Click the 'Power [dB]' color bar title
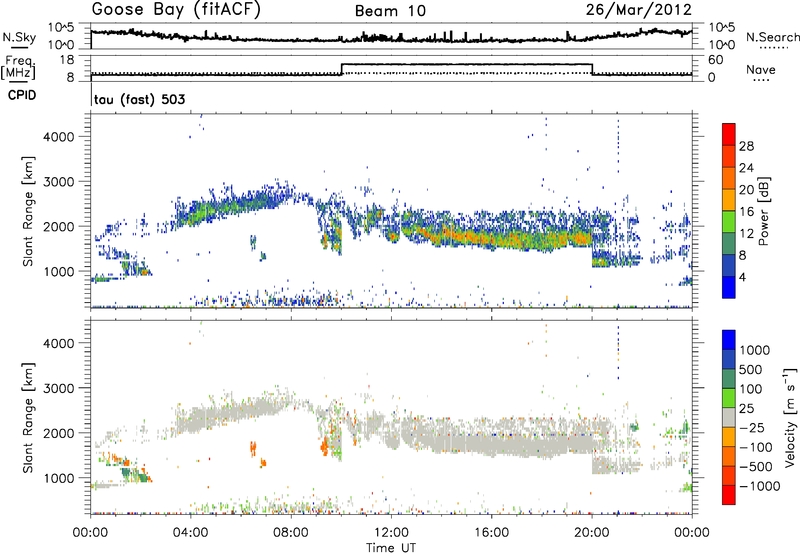The image size is (800, 554). tap(763, 211)
